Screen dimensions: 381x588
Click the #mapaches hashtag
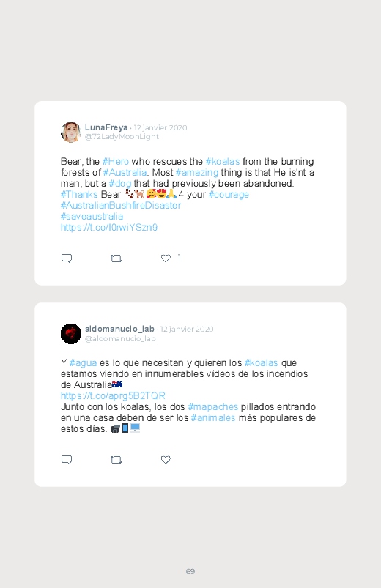pos(212,407)
